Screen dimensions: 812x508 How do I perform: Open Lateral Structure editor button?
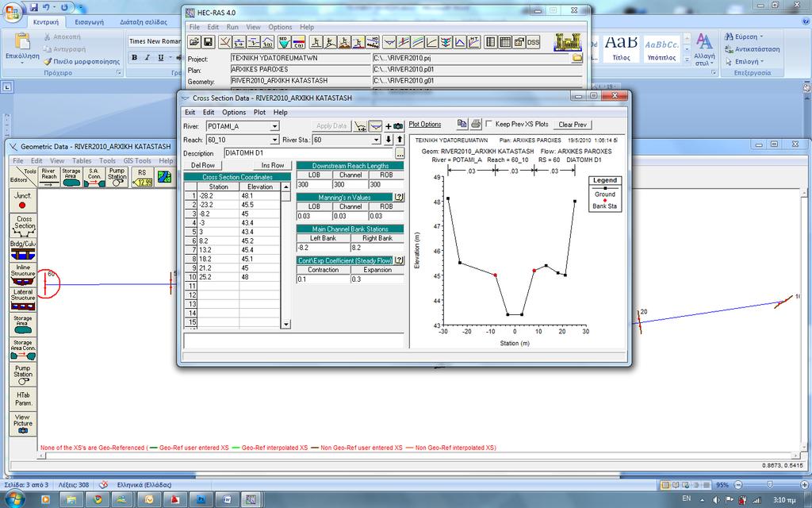pos(23,299)
